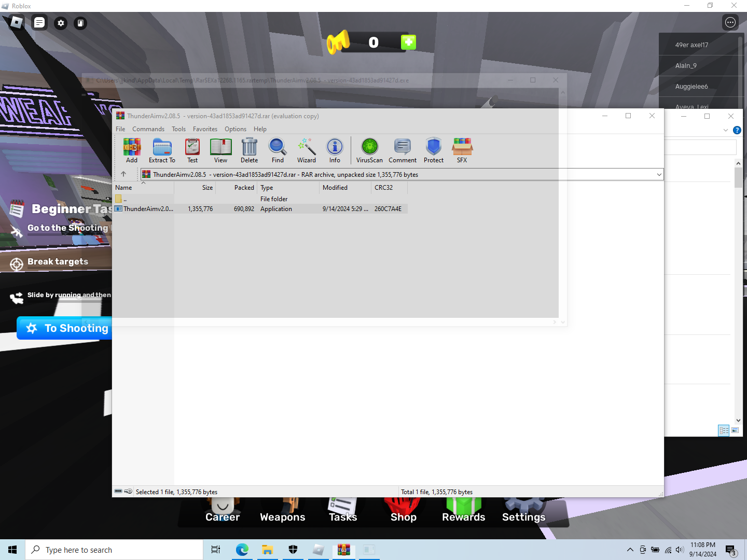The image size is (747, 560).
Task: Click the Extract To toolbar icon
Action: pos(162,150)
